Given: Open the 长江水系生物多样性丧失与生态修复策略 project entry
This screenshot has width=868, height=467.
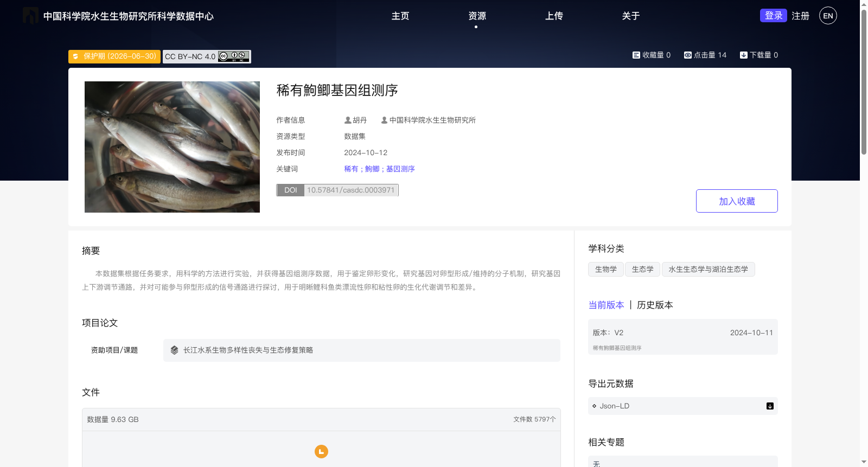Looking at the screenshot, I should point(362,350).
